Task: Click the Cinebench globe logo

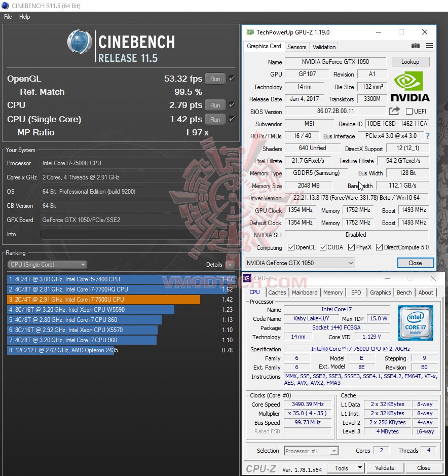Action: 80,42
